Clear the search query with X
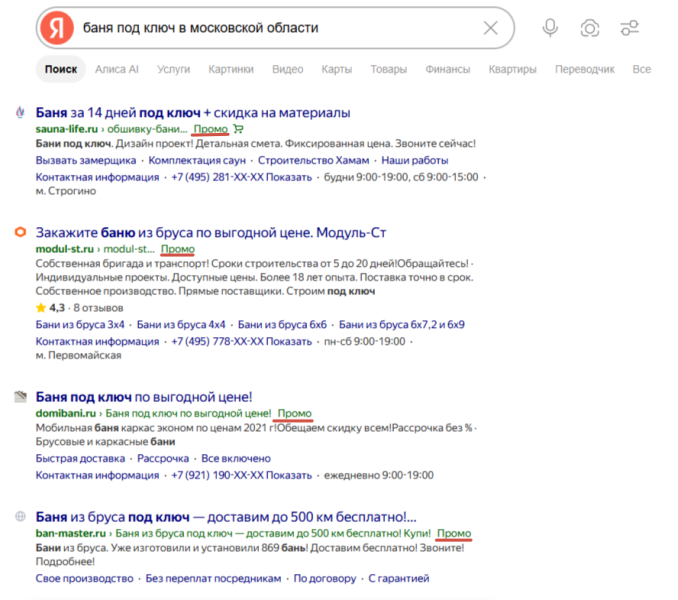678x600 pixels. coord(490,28)
